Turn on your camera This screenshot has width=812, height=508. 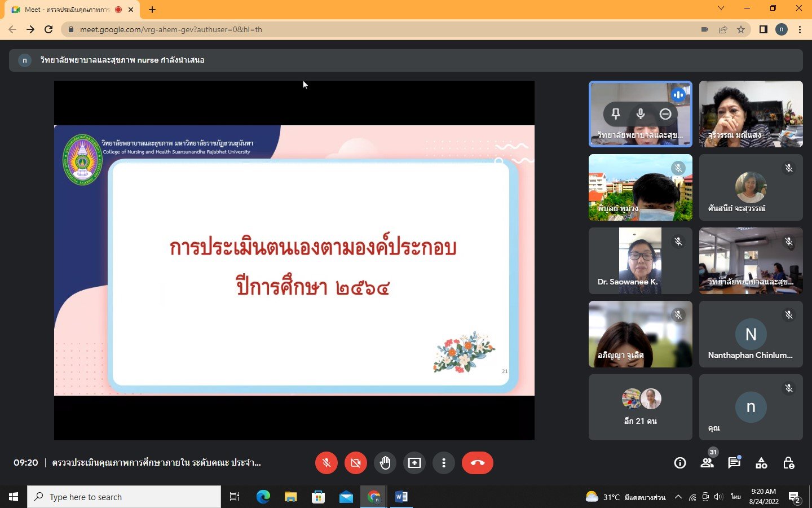coord(356,463)
